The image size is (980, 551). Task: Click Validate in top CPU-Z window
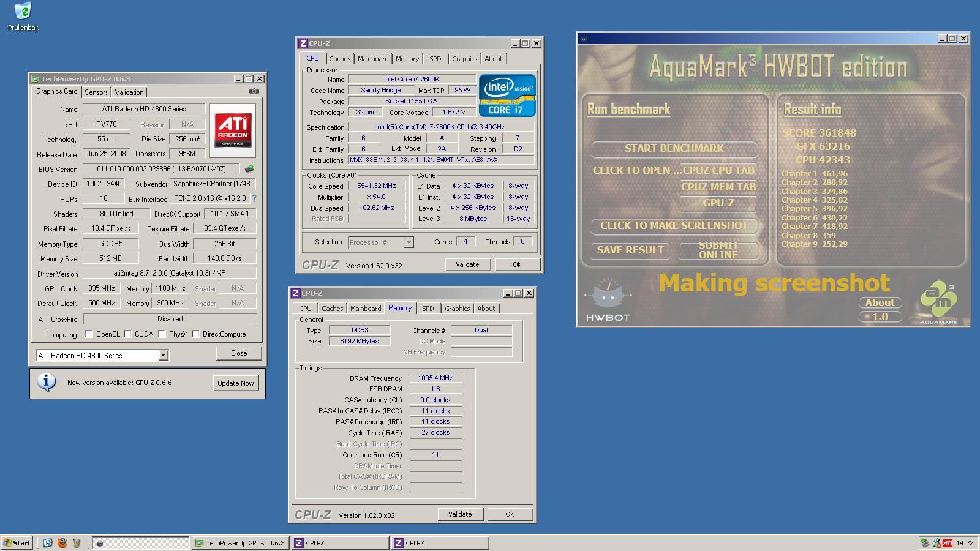click(467, 264)
